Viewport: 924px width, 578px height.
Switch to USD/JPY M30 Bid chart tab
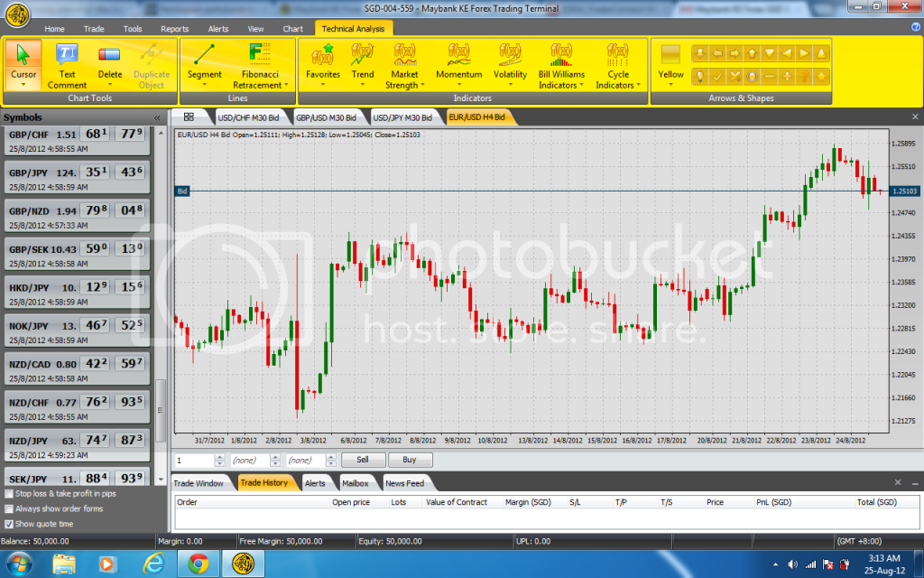pyautogui.click(x=402, y=117)
